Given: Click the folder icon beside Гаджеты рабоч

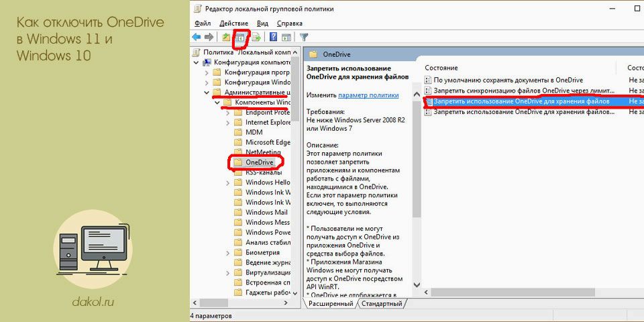Looking at the screenshot, I should click(x=238, y=292).
